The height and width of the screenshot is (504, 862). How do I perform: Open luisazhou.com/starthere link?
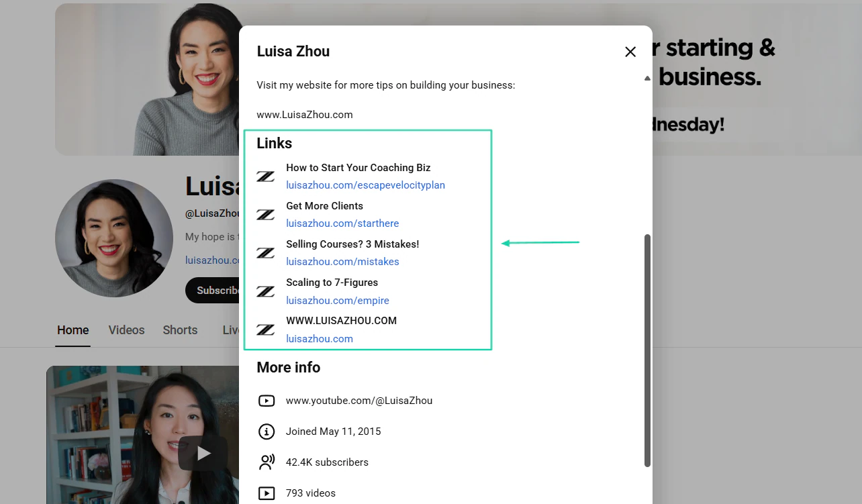click(x=342, y=223)
